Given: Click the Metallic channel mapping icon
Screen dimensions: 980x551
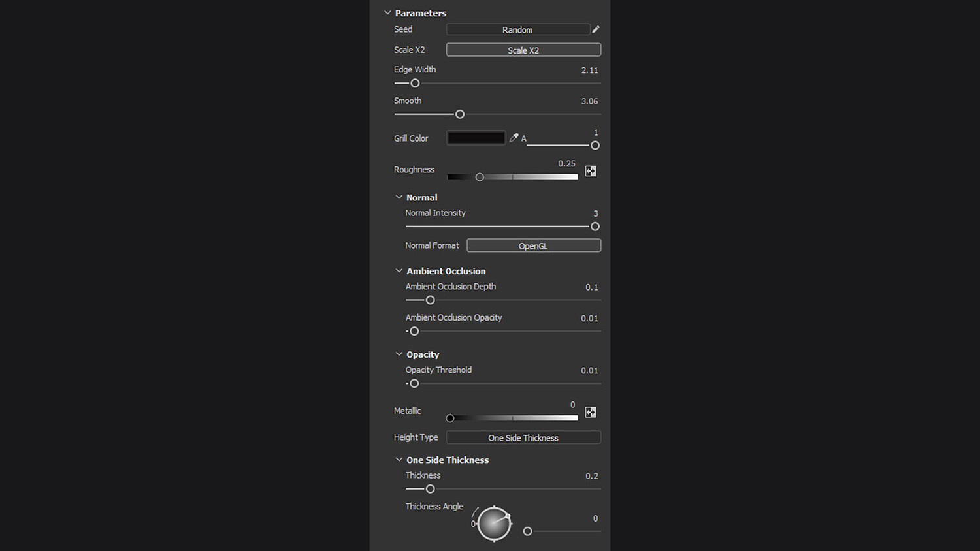Looking at the screenshot, I should coord(591,412).
